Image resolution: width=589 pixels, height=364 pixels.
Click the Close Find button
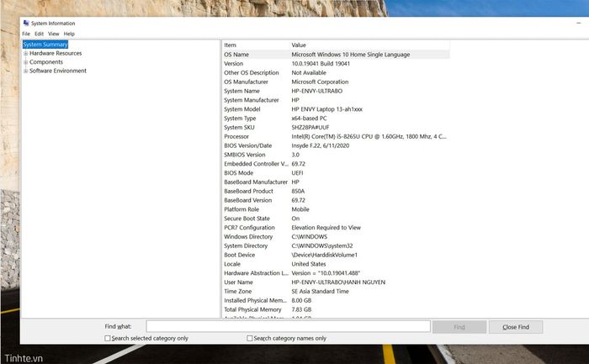click(x=516, y=327)
